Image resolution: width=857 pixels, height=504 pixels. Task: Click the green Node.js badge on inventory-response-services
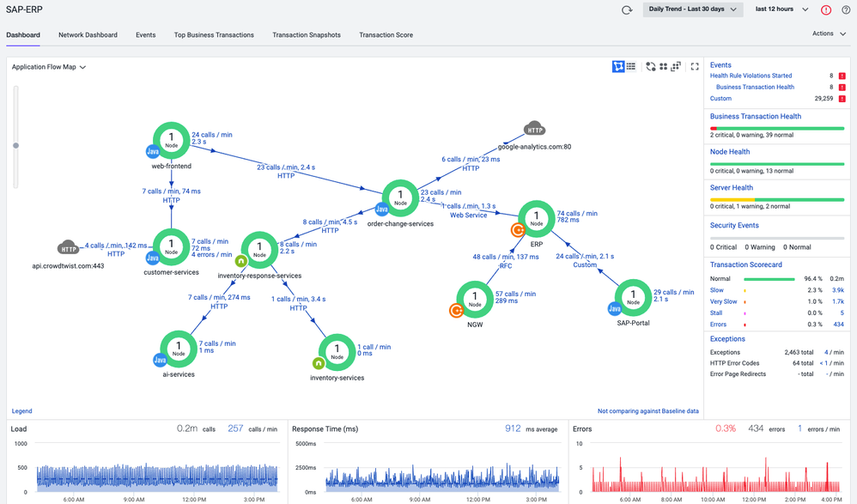(x=241, y=261)
